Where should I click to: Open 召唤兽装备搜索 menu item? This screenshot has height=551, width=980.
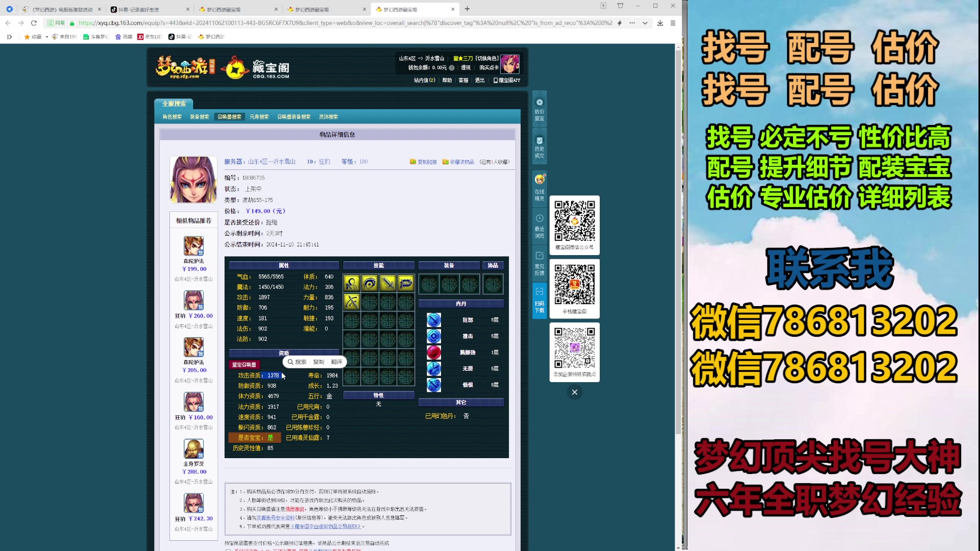(x=293, y=117)
